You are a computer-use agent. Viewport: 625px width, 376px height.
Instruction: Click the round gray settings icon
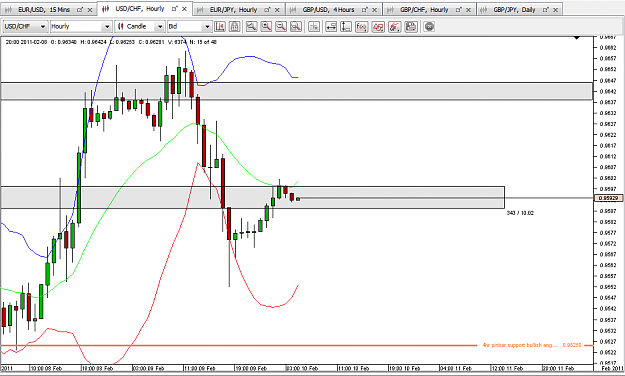tap(429, 27)
